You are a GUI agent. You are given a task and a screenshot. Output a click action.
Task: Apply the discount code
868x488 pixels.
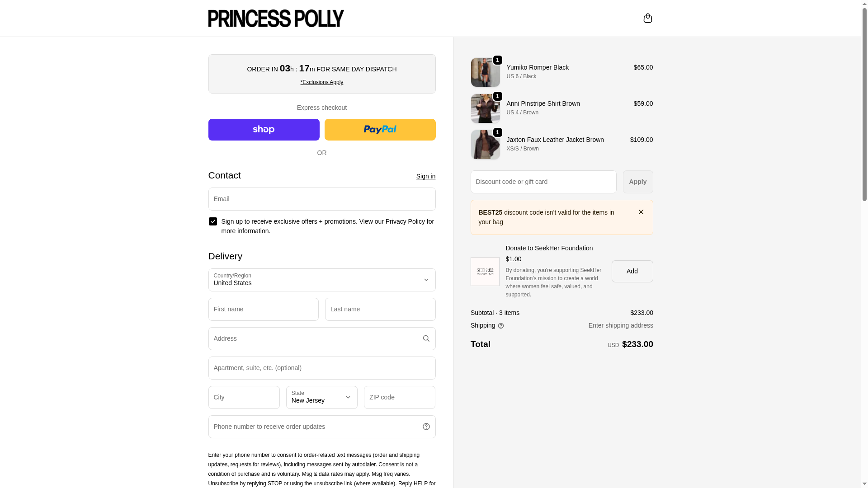[637, 182]
